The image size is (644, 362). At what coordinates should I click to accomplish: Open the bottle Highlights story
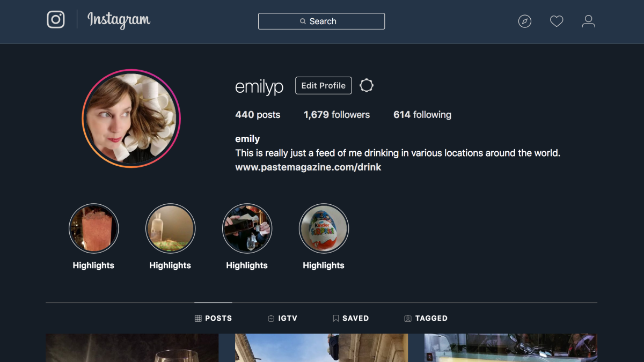point(170,228)
